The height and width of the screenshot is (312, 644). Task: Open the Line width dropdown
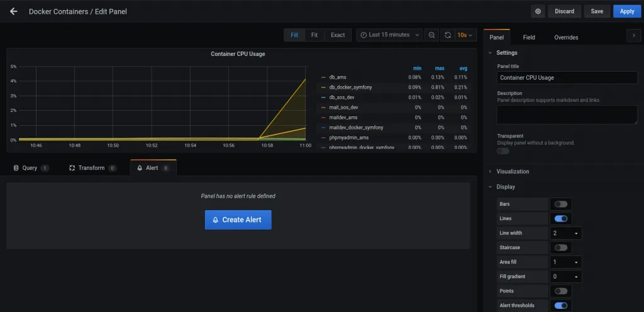coord(565,233)
